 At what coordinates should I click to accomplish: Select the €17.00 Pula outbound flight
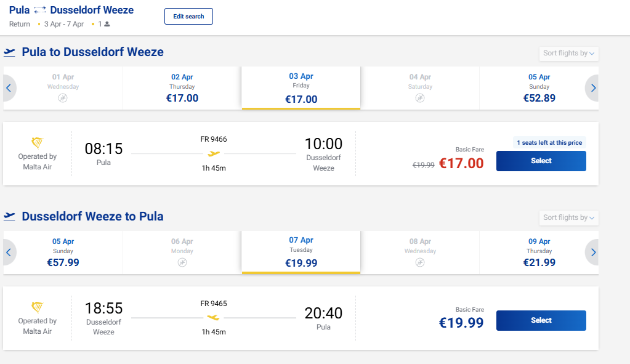541,161
